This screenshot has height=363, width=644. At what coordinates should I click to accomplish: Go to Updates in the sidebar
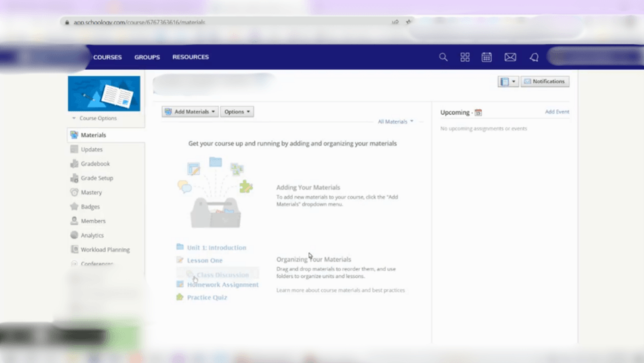coord(92,149)
